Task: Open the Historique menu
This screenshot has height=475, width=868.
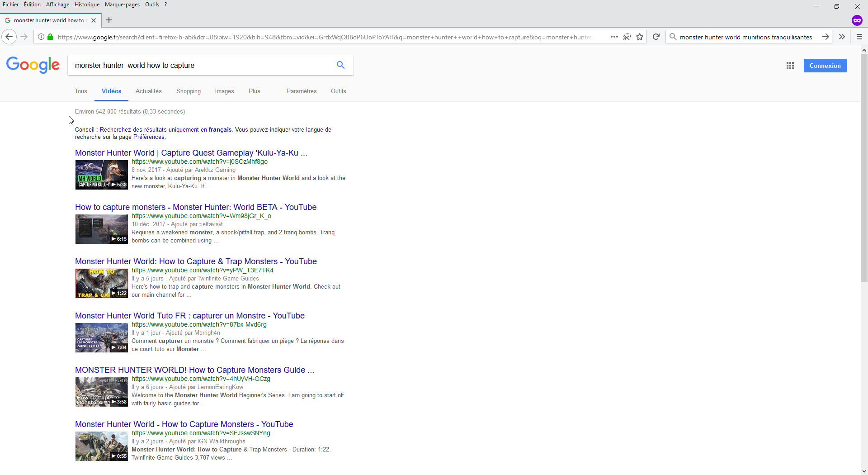Action: pyautogui.click(x=87, y=5)
